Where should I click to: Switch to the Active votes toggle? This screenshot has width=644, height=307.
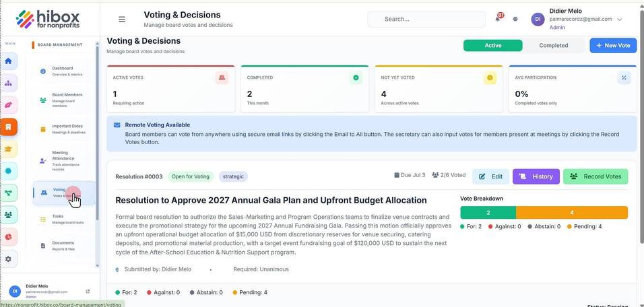click(x=493, y=46)
